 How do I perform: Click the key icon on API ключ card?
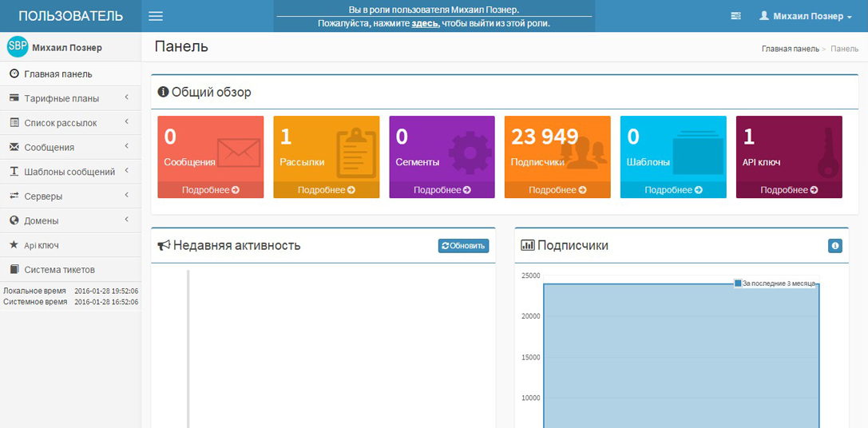[827, 153]
